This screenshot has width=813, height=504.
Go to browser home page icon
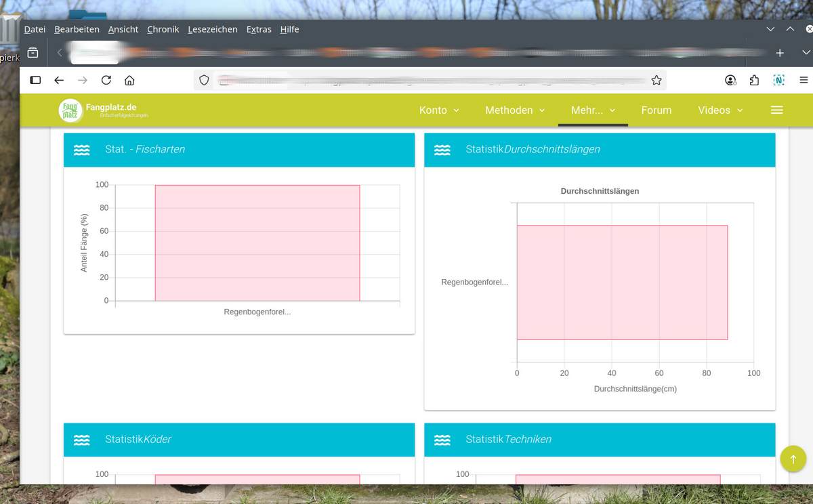(129, 80)
